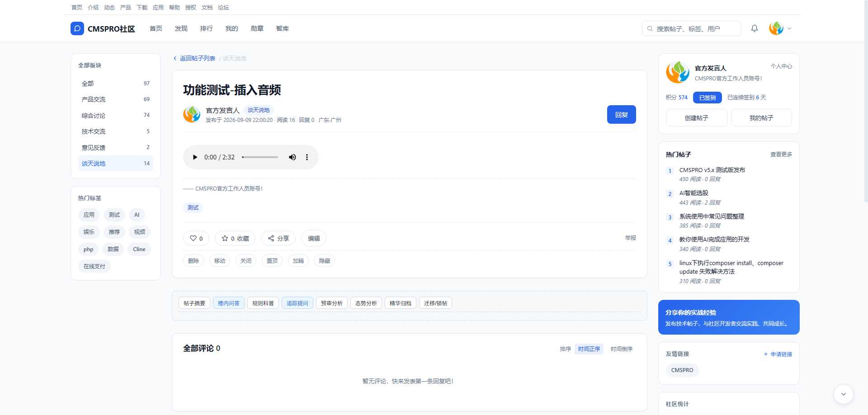Open the 排行 nav menu item
Viewport: 868px width, 415px height.
click(x=207, y=28)
